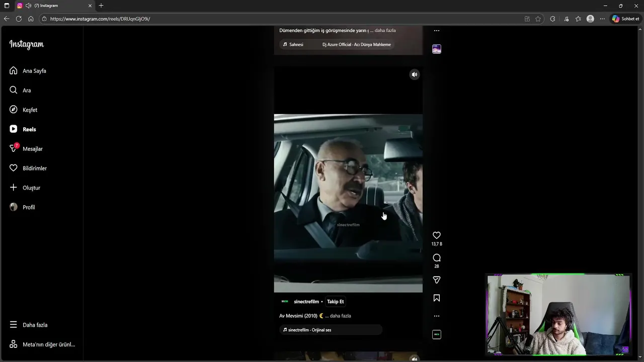Go back in the browser
The height and width of the screenshot is (362, 644).
point(7,19)
